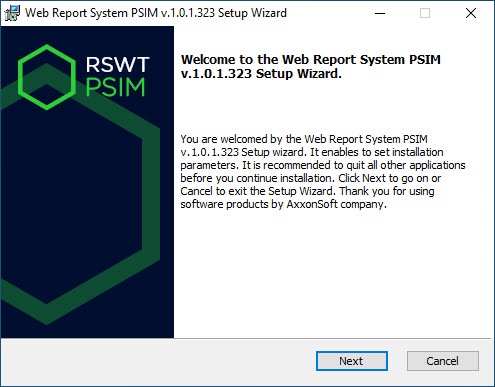Click the white RSWT logo text

(117, 64)
